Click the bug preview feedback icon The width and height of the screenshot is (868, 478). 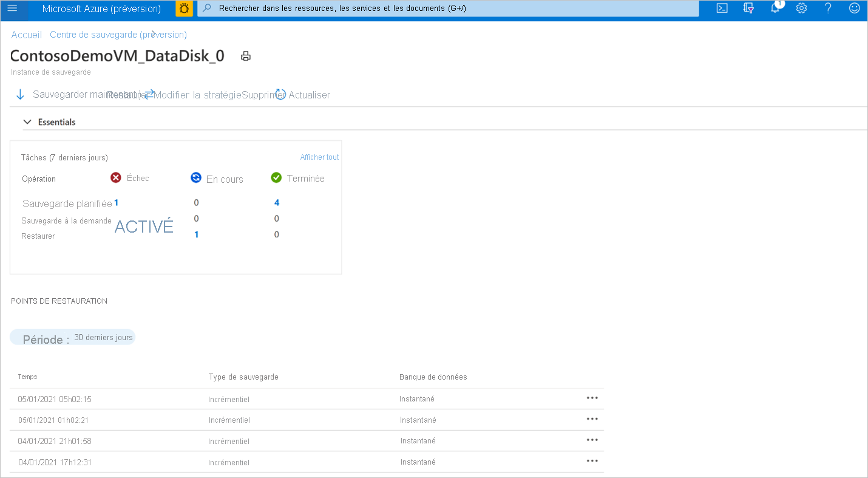[x=184, y=9]
